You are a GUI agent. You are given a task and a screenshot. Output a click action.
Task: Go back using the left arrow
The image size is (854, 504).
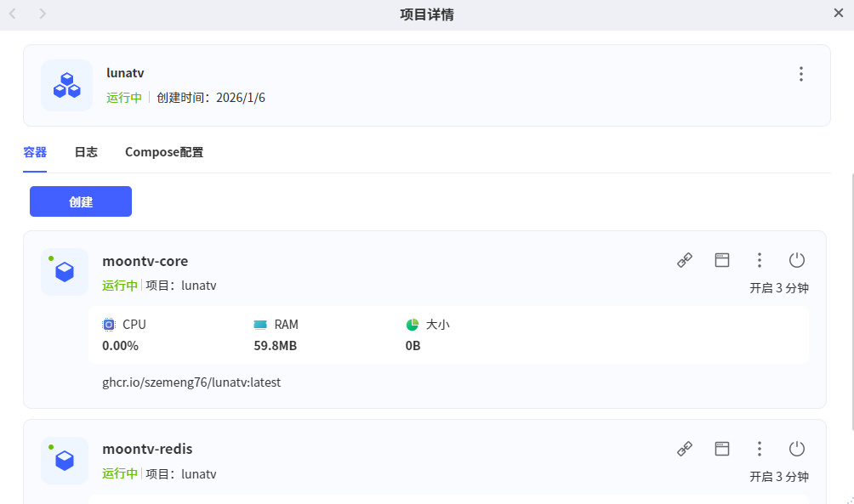point(13,14)
